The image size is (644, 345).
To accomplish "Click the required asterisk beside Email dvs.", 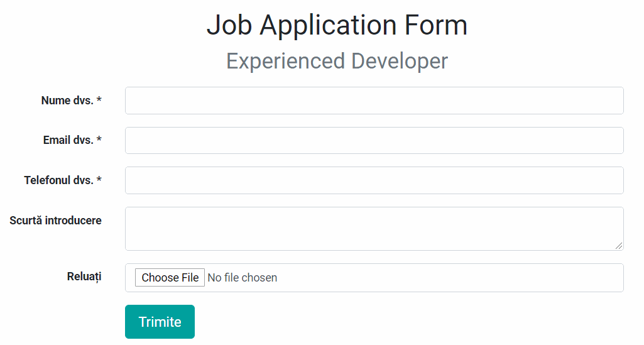I will click(99, 140).
